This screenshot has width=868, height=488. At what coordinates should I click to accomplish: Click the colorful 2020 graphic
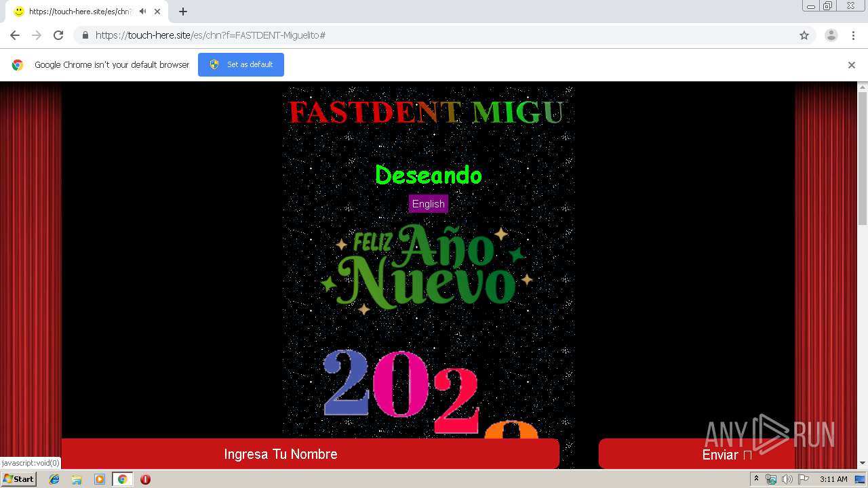point(431,393)
